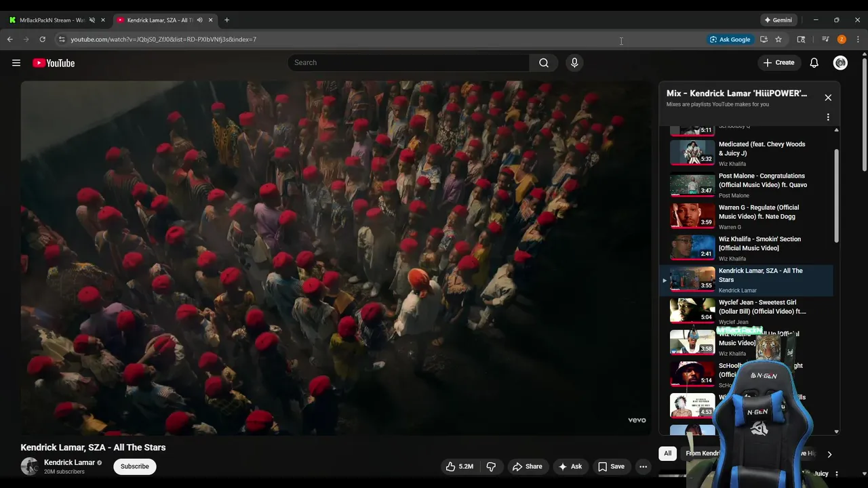This screenshot has width=868, height=488.
Task: Go to YouTube home via logo
Action: tap(54, 63)
